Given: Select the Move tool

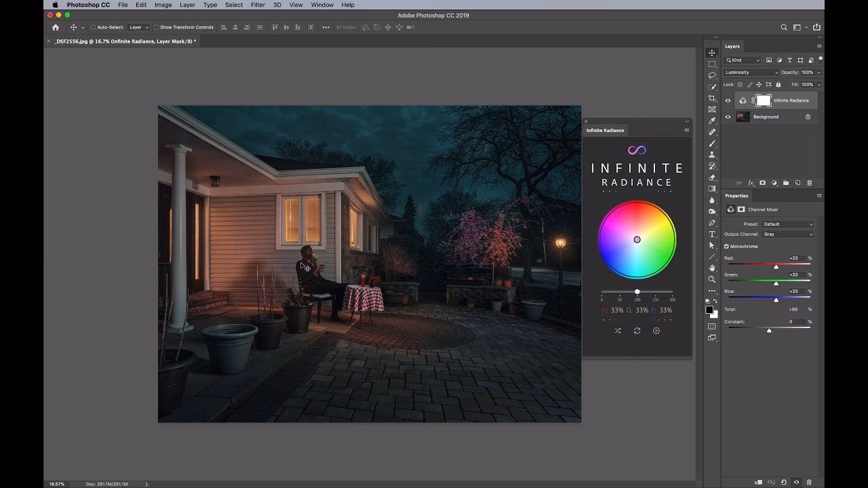Looking at the screenshot, I should [x=712, y=52].
